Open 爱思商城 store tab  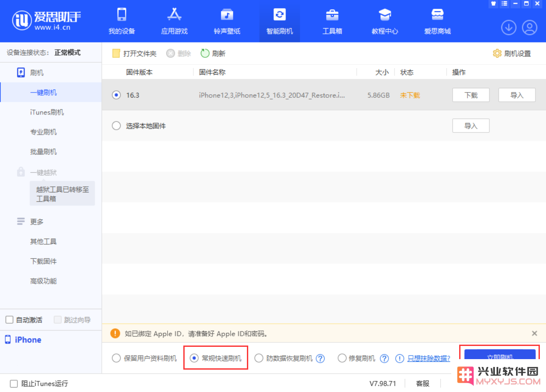(x=437, y=21)
